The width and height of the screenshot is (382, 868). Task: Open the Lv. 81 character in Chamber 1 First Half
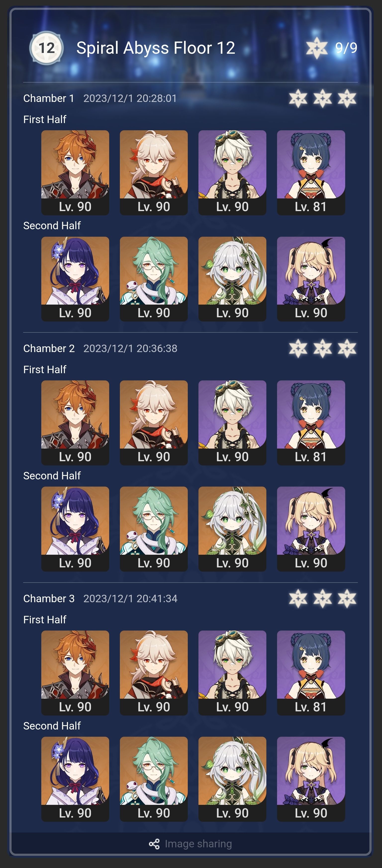tap(311, 173)
